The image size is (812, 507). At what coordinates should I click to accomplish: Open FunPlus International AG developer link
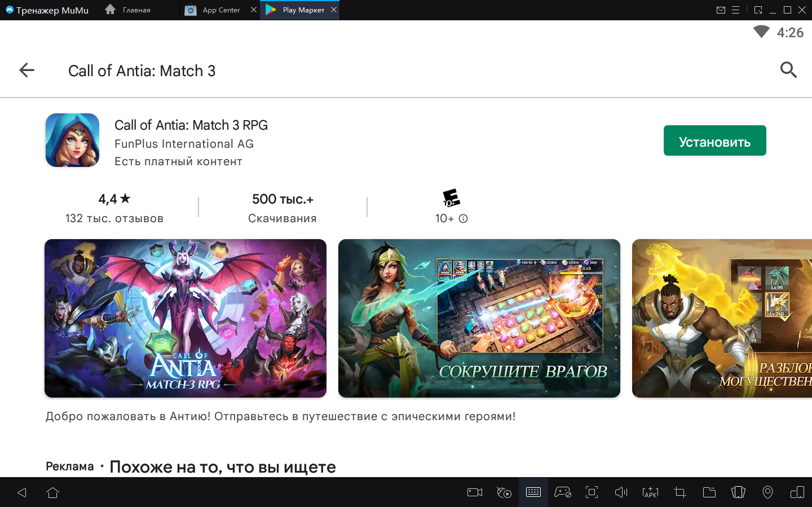tap(184, 144)
